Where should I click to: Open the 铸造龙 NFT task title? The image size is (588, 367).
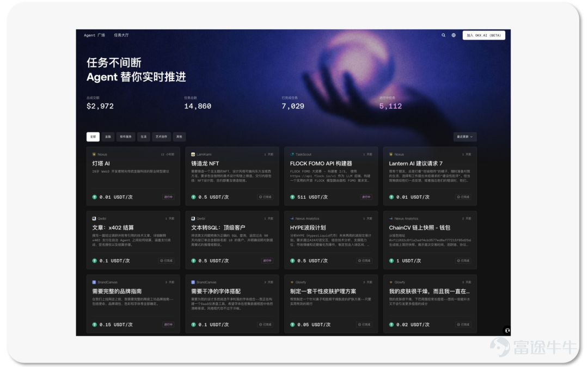(205, 164)
